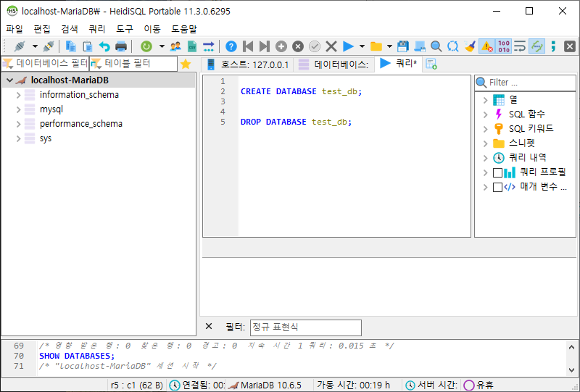This screenshot has width=580, height=392.
Task: Open the 도움말 menu
Action: click(x=184, y=29)
